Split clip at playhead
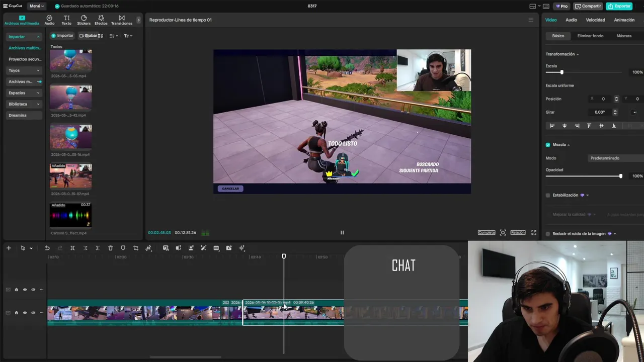The image size is (644, 362). 72,248
